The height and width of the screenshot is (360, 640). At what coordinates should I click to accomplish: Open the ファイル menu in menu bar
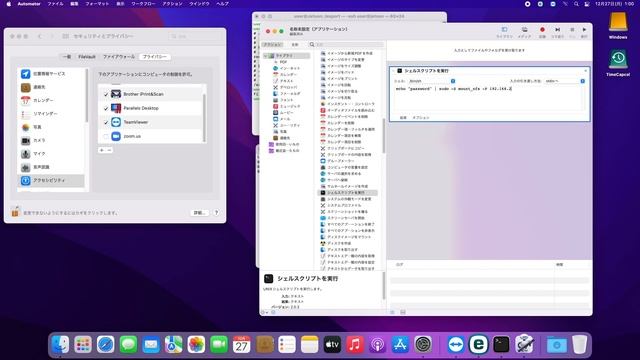coord(55,4)
